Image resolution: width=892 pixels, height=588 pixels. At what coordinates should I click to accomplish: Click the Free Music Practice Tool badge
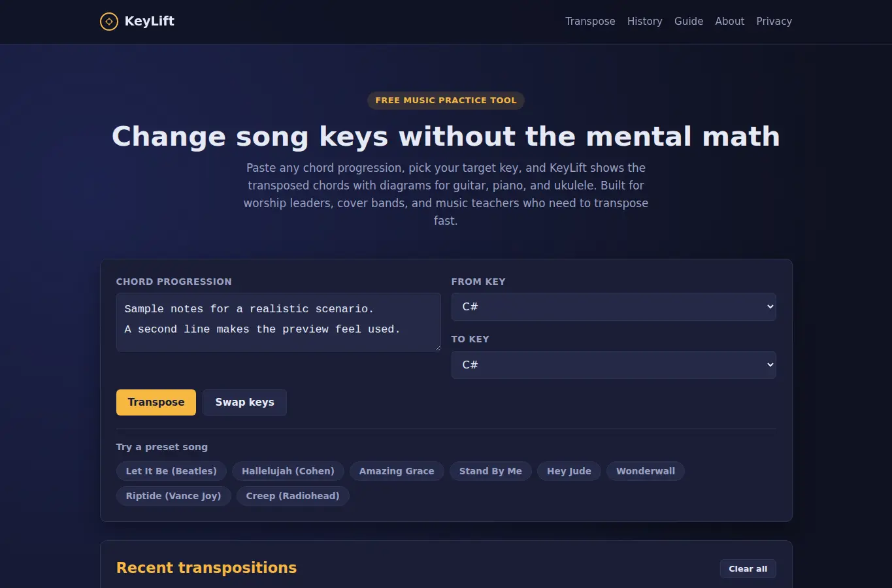pyautogui.click(x=446, y=101)
